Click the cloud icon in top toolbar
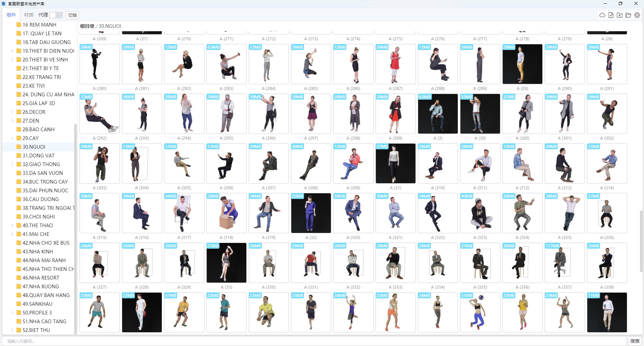644x346 pixels. click(x=602, y=15)
